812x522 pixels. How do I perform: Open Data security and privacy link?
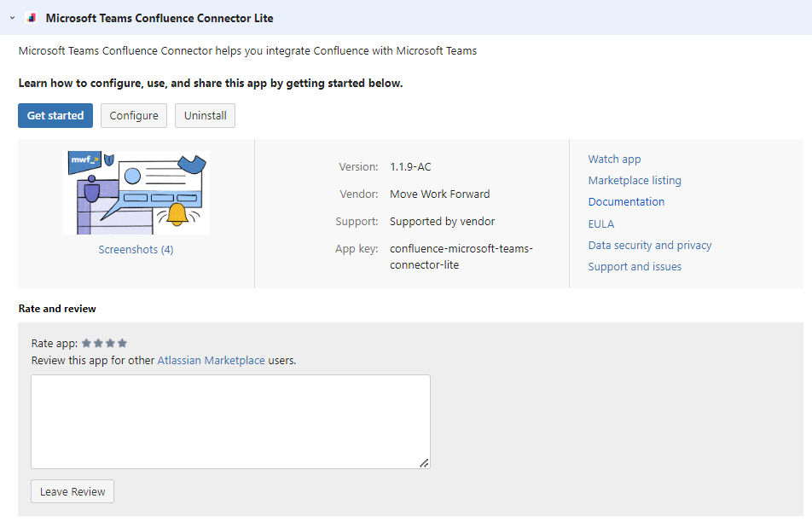(649, 246)
